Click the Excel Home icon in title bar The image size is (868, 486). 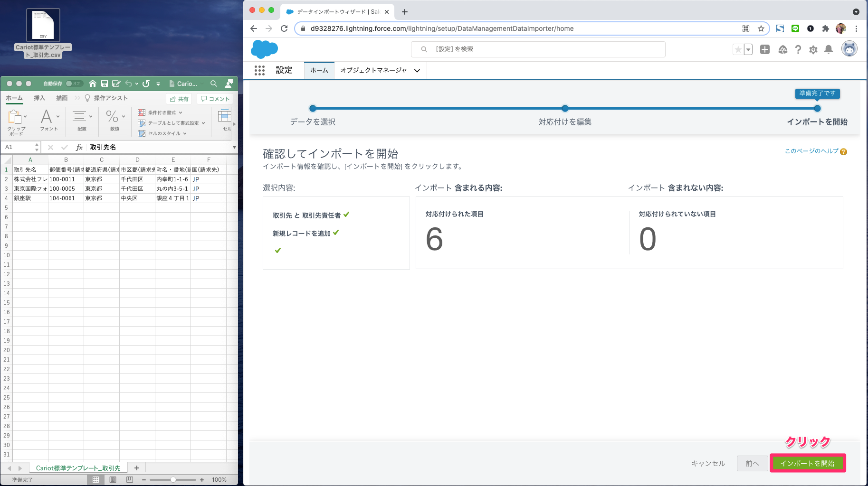pos(93,84)
